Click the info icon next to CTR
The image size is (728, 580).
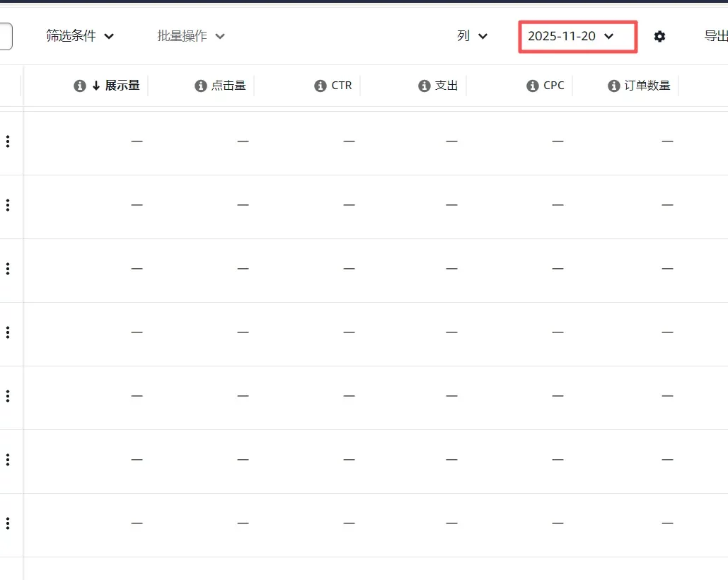pyautogui.click(x=320, y=86)
